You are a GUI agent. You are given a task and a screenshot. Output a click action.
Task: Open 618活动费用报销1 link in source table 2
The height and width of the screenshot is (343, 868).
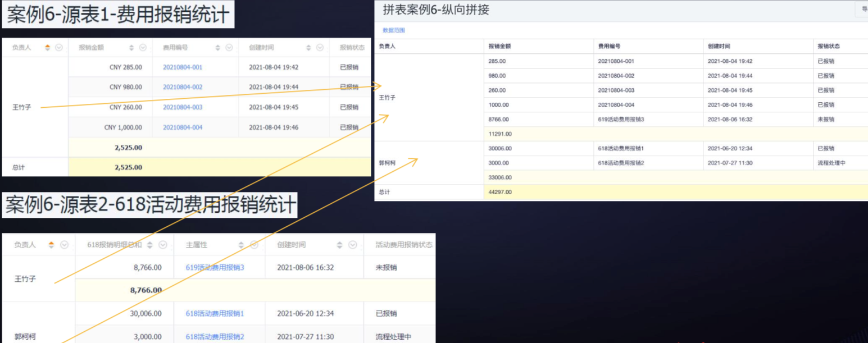tap(215, 313)
